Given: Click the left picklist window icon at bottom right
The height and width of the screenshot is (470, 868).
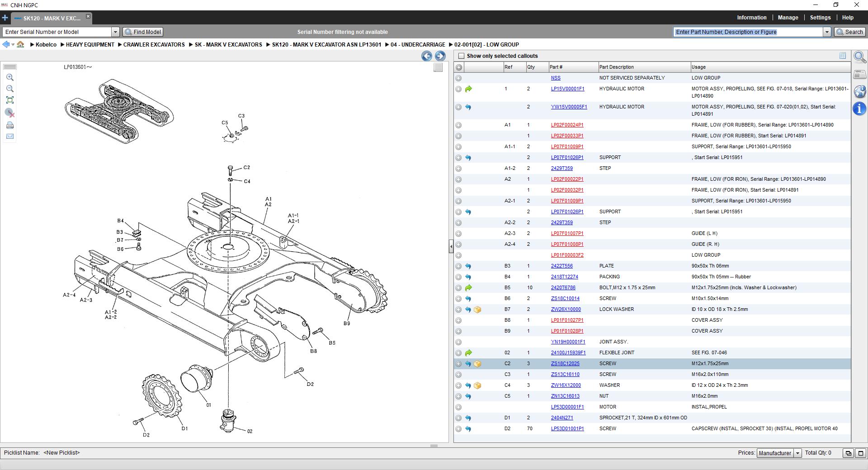Looking at the screenshot, I should (x=848, y=453).
